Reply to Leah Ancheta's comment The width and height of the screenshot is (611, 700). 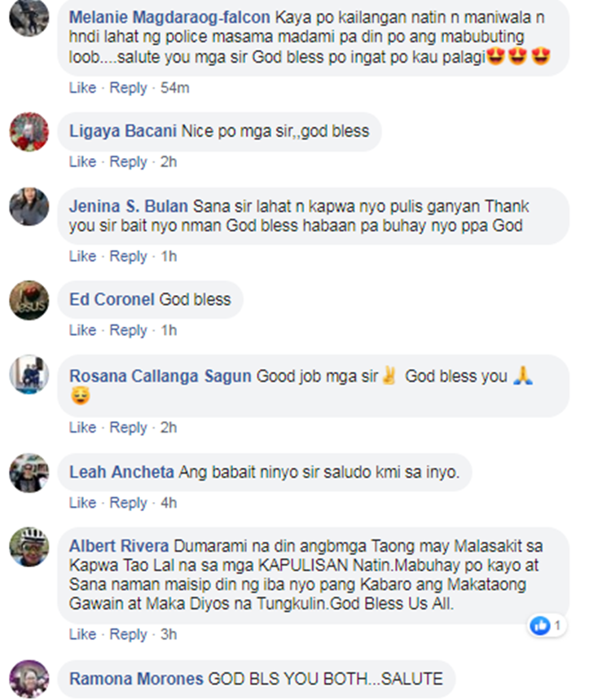[128, 503]
